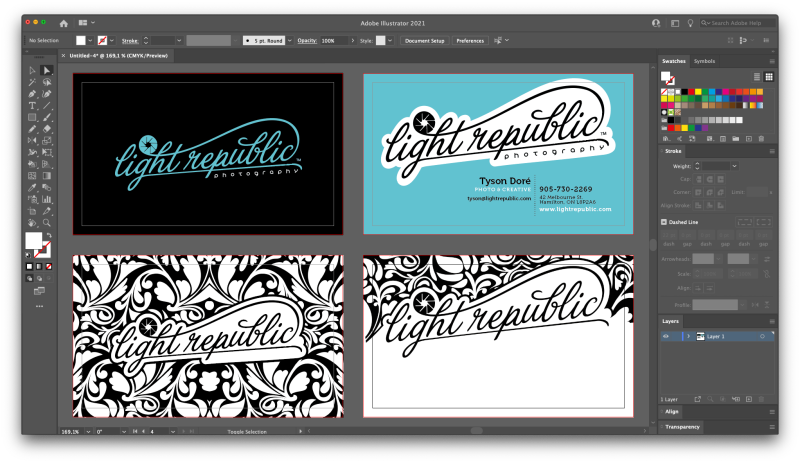Set paint mode to Color
Screen dimensions: 800x463
[29, 266]
